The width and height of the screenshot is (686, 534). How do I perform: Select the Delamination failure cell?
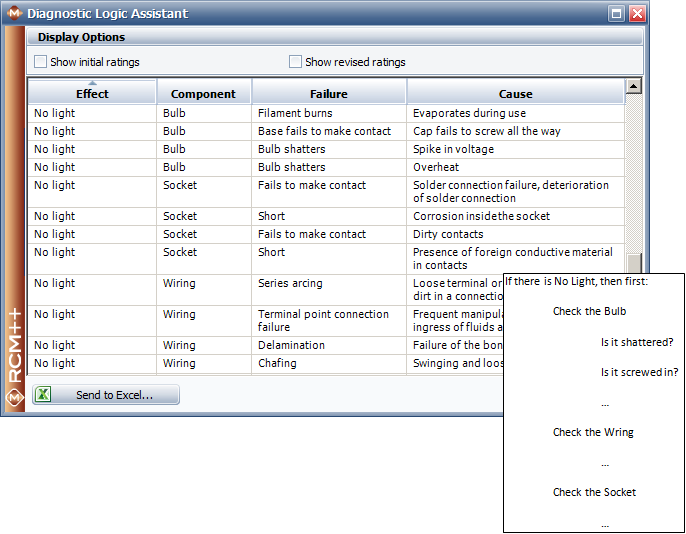[291, 345]
